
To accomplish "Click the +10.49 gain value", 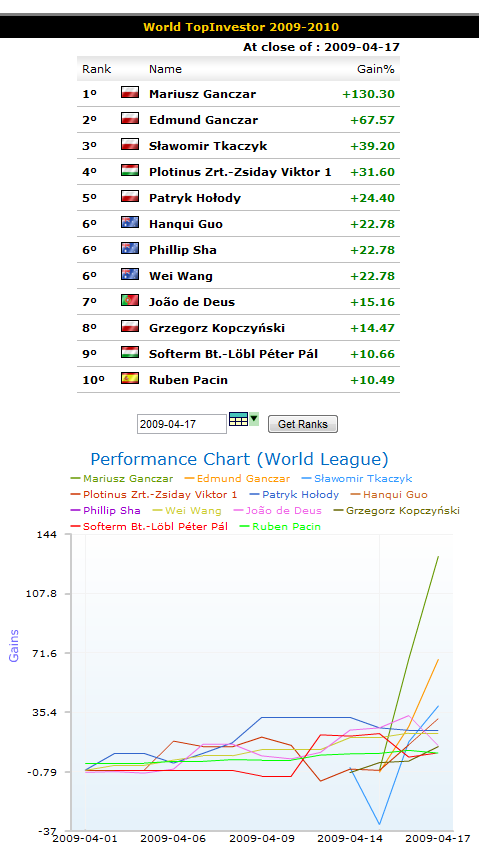I will [372, 380].
